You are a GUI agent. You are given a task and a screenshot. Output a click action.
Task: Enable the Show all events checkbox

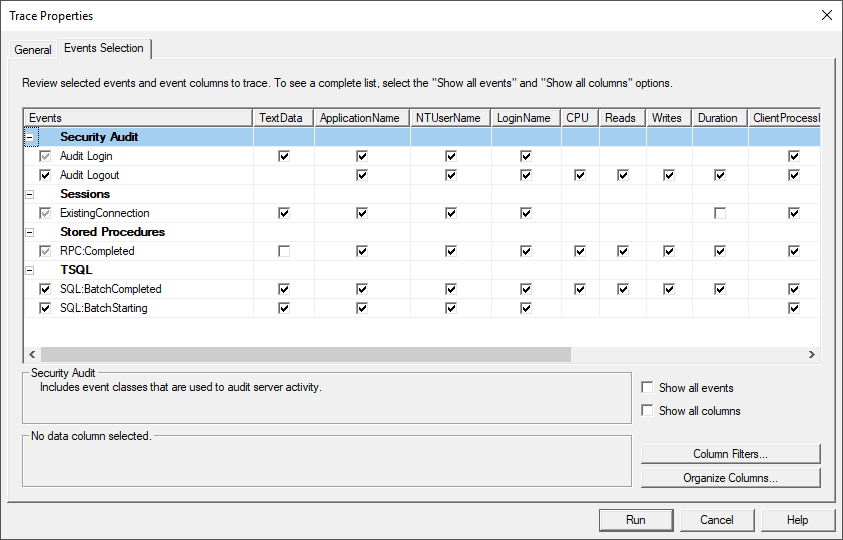pyautogui.click(x=648, y=388)
